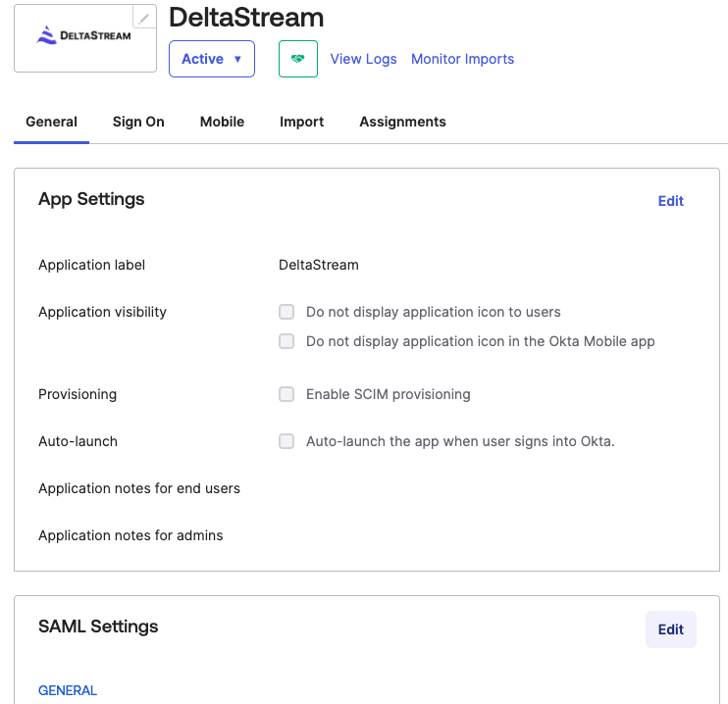728x704 pixels.
Task: Click the Active dropdown arrow
Action: point(237,60)
